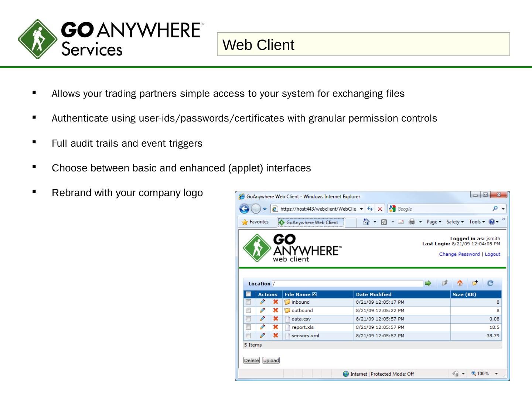Delete sensors.xml using its red X icon
This screenshot has height=399, width=532.
click(x=276, y=336)
